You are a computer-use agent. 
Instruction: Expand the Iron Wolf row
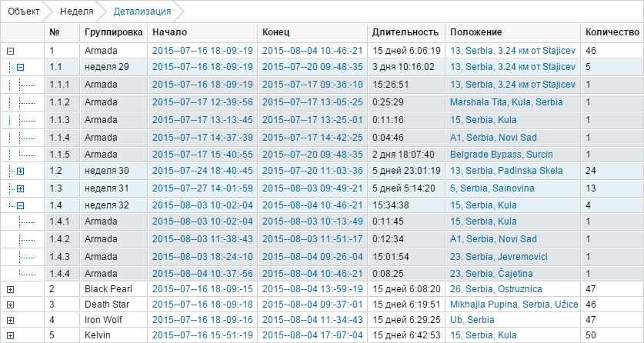[x=11, y=319]
